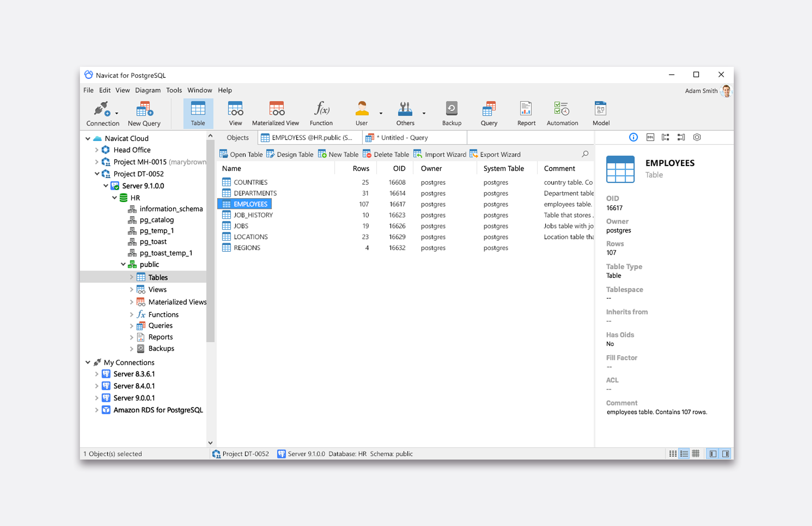
Task: Switch to detail list view in status bar
Action: coord(684,454)
